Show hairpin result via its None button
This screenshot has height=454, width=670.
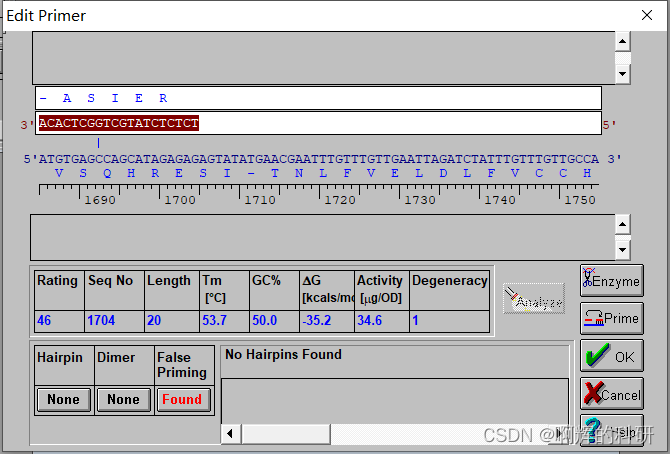(64, 400)
